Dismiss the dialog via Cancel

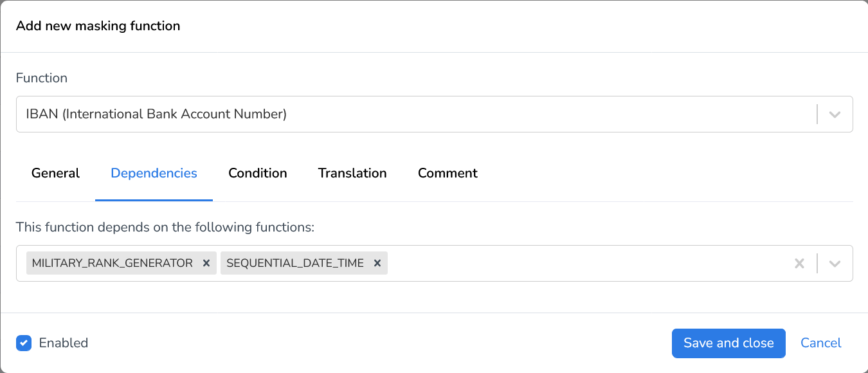pyautogui.click(x=820, y=343)
